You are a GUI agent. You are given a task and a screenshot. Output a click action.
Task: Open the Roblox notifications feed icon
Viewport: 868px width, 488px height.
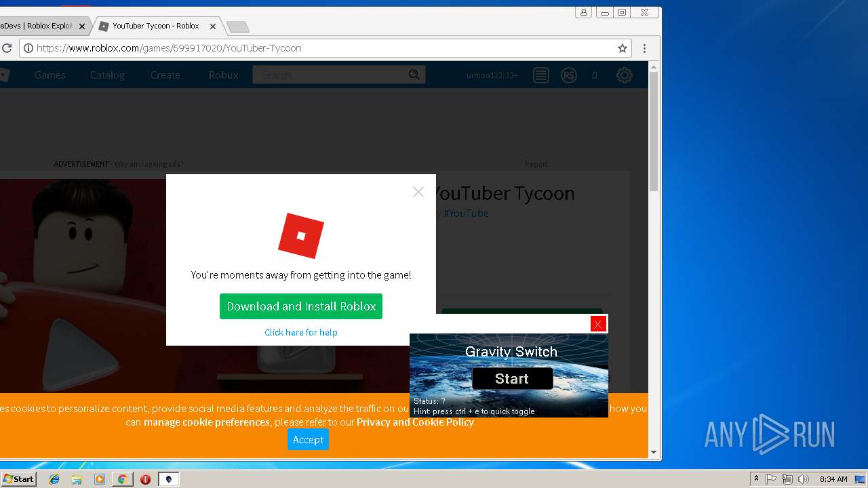(540, 75)
